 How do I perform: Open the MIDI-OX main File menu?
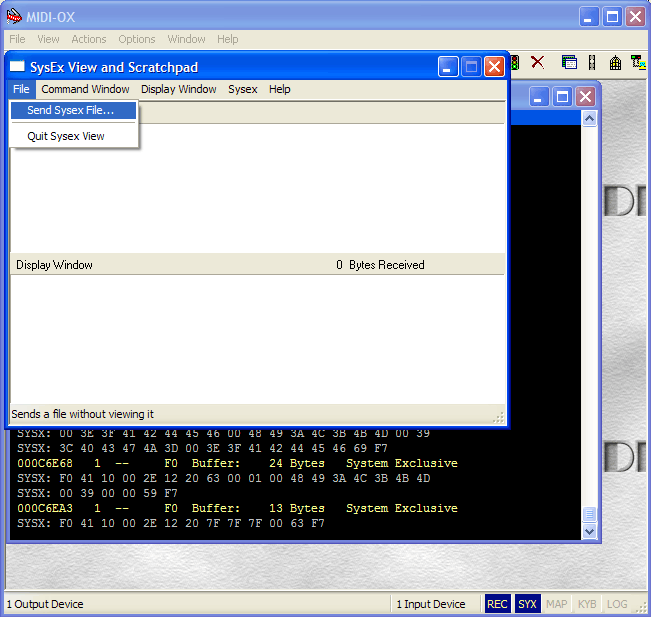[x=17, y=39]
